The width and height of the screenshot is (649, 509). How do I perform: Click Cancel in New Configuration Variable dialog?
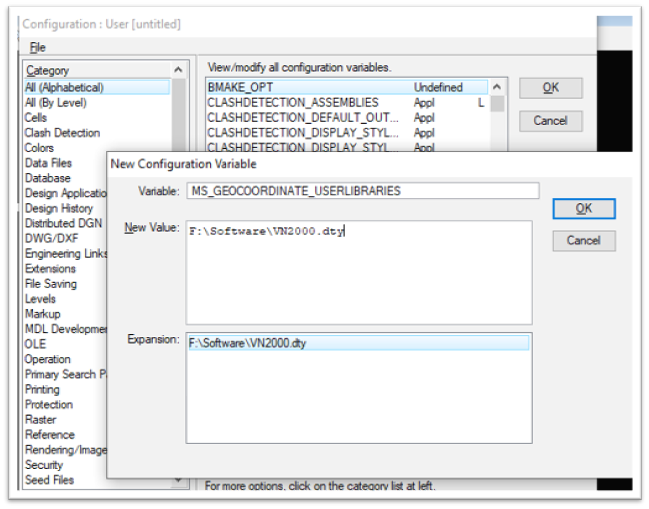tap(583, 241)
